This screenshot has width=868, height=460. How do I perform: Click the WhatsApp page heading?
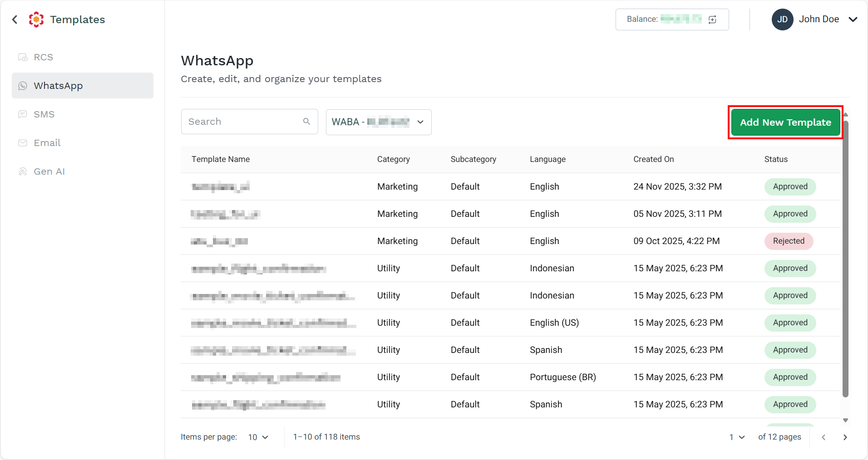[217, 60]
